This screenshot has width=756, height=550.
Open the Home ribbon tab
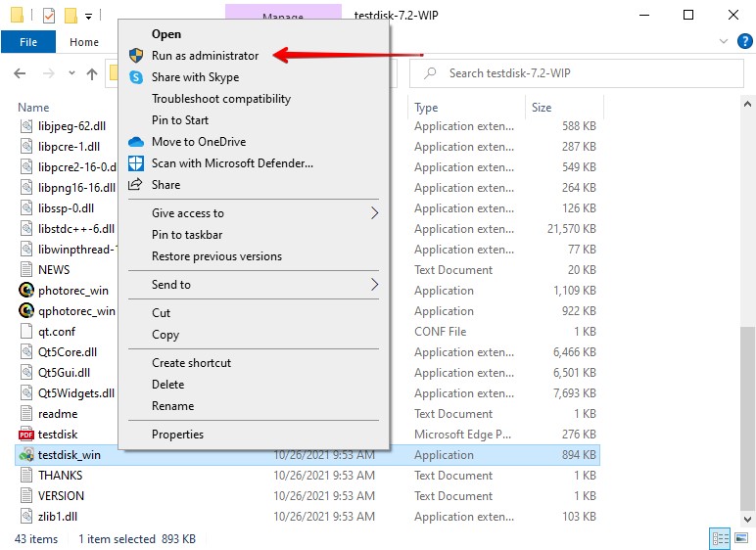84,42
